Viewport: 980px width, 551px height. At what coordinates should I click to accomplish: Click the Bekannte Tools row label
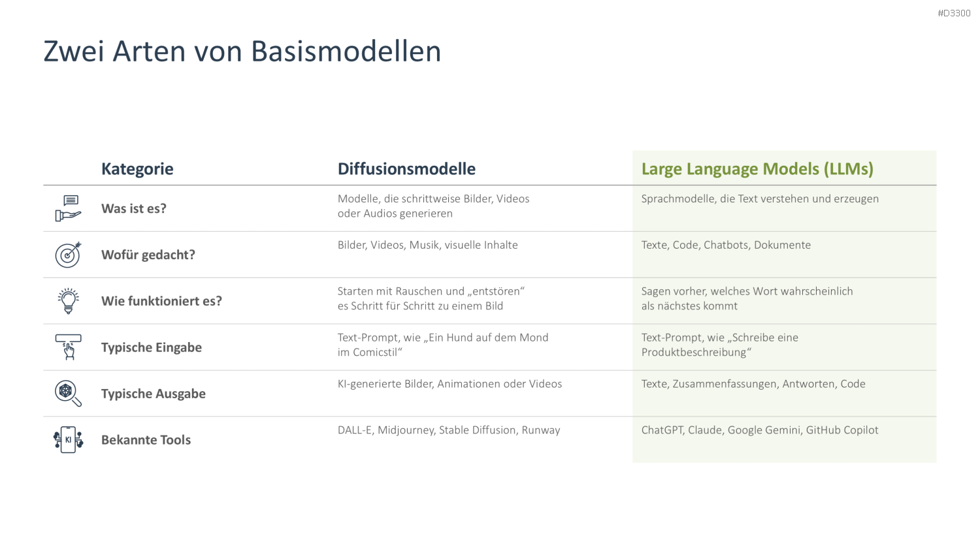click(146, 440)
